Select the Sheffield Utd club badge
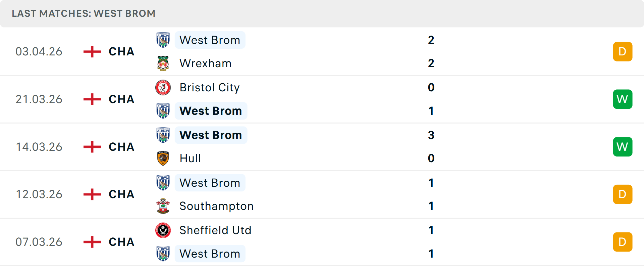This screenshot has width=644, height=266. (x=163, y=230)
